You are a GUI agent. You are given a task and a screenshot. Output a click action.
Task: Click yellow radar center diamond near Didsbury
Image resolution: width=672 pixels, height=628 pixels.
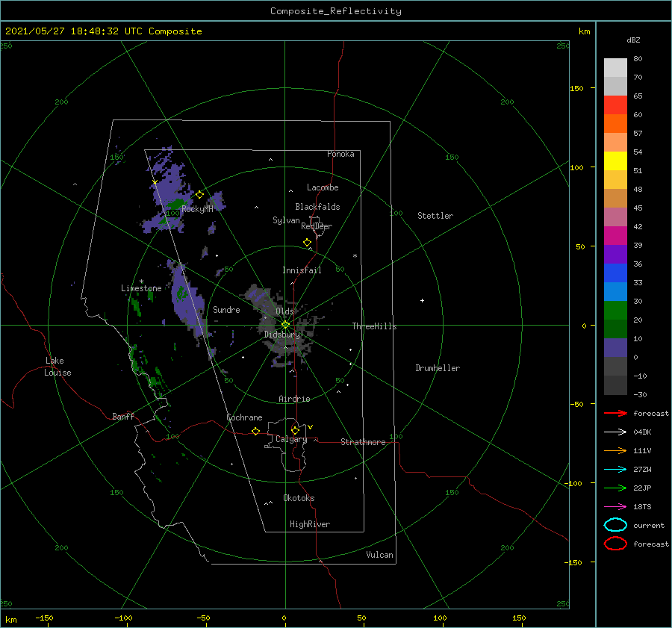[285, 325]
